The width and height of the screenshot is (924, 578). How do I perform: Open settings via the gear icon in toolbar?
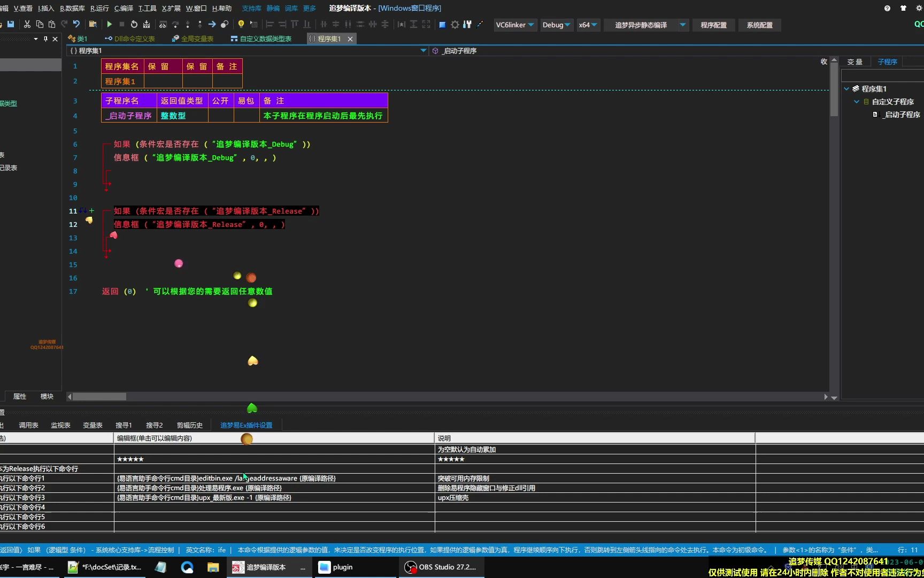[x=455, y=25]
